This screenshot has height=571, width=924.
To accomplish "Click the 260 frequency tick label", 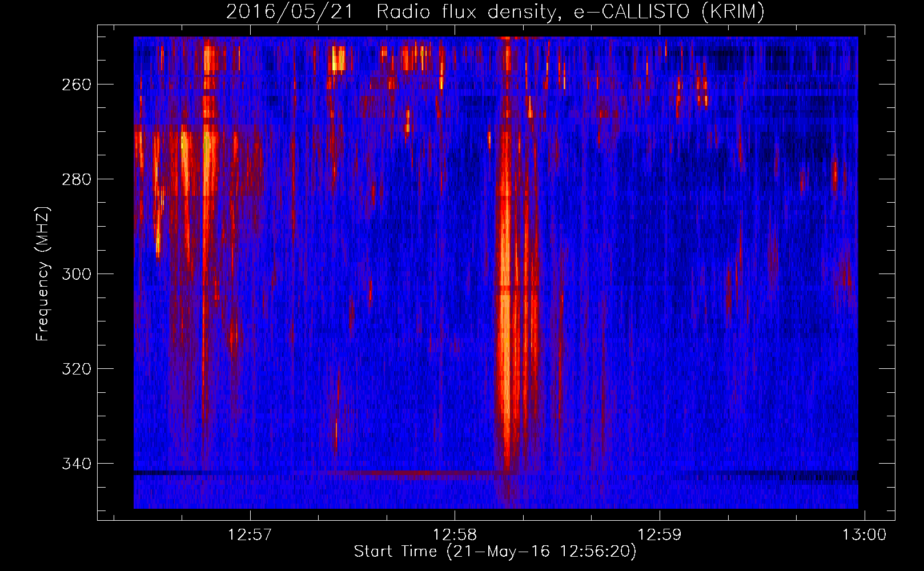I will [77, 85].
